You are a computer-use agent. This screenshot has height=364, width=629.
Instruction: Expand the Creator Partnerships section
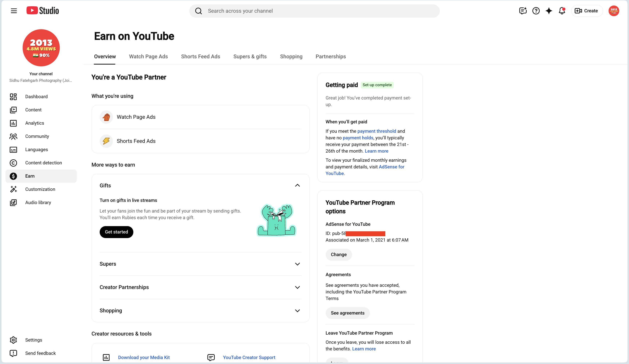point(297,287)
